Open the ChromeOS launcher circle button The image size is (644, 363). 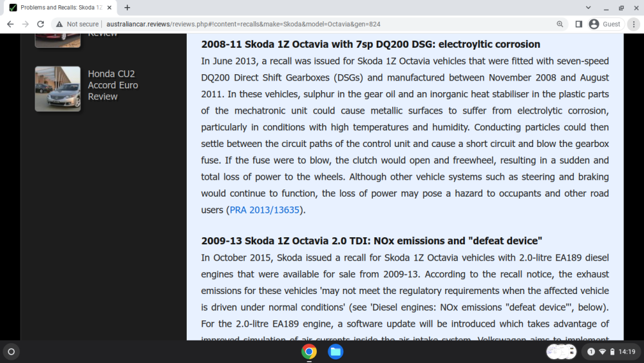click(12, 351)
